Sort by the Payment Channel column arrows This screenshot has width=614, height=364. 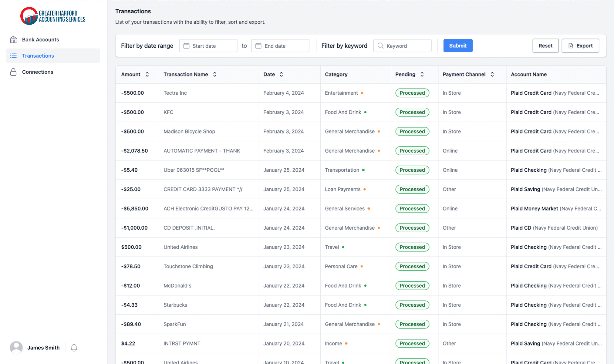(493, 74)
